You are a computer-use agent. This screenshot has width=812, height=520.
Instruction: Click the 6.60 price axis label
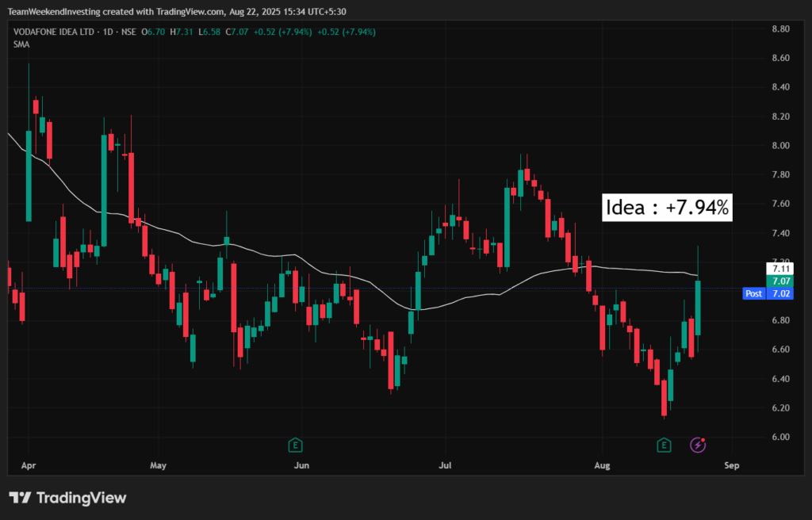click(780, 350)
